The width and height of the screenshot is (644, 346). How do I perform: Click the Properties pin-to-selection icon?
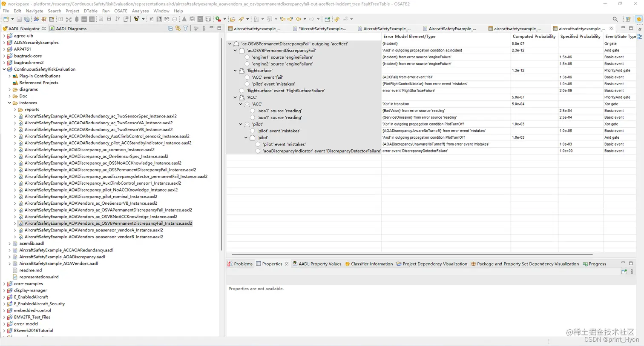pyautogui.click(x=624, y=272)
